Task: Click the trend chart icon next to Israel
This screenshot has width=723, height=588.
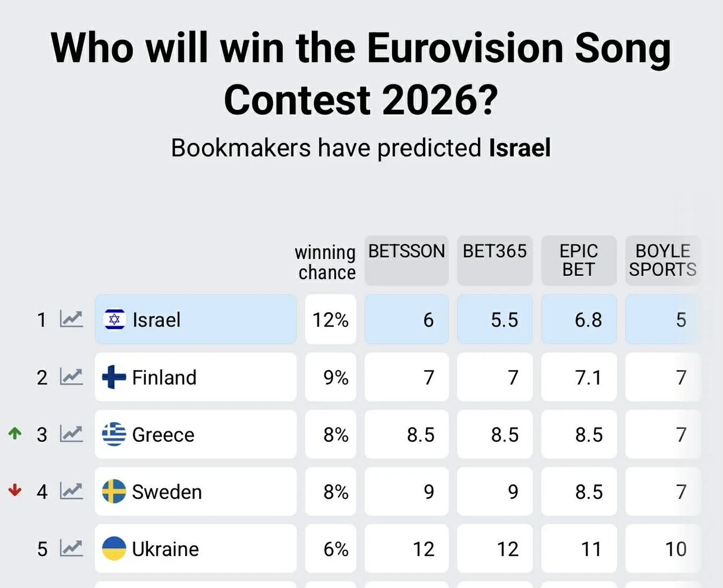Action: pos(71,319)
